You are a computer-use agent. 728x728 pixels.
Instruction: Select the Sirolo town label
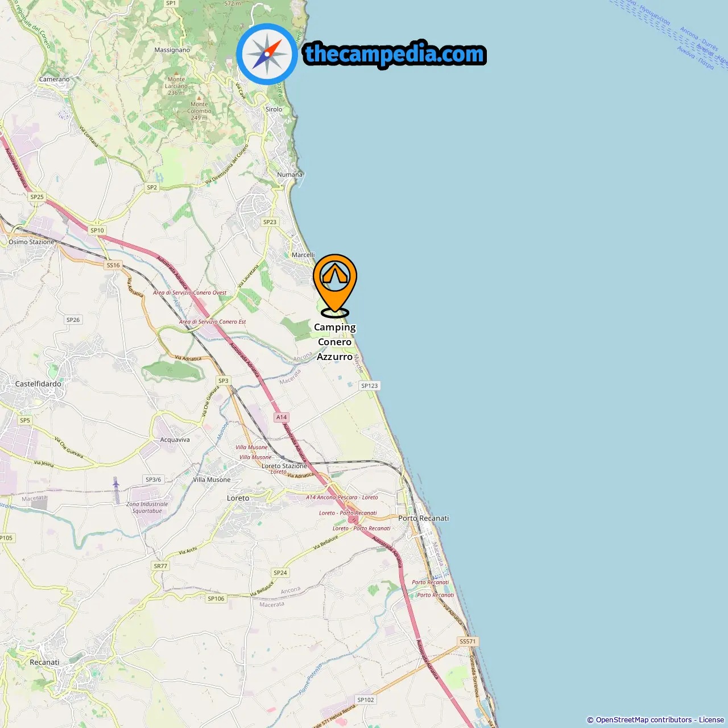[274, 109]
